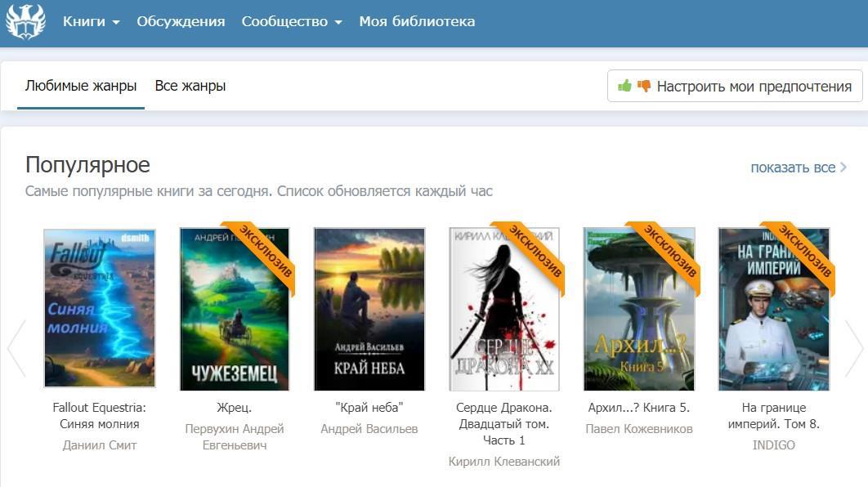Click the site logo with the eagle emblem
Screen dimensions: 868x487
pyautogui.click(x=25, y=22)
